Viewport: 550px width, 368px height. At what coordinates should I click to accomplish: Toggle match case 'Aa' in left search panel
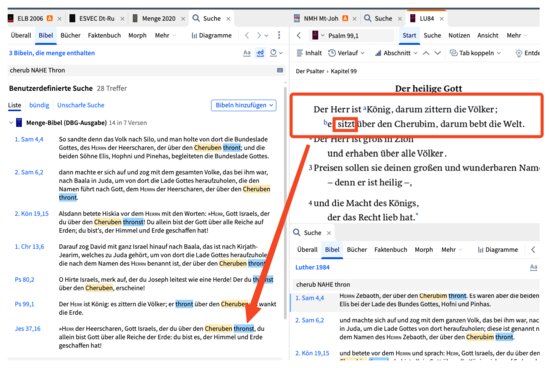[x=247, y=53]
